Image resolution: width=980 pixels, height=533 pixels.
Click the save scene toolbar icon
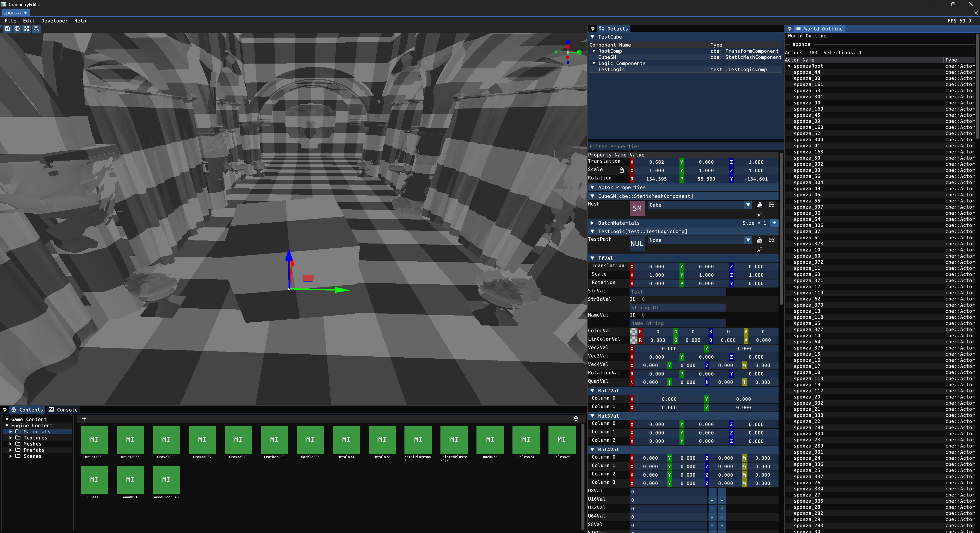point(8,29)
